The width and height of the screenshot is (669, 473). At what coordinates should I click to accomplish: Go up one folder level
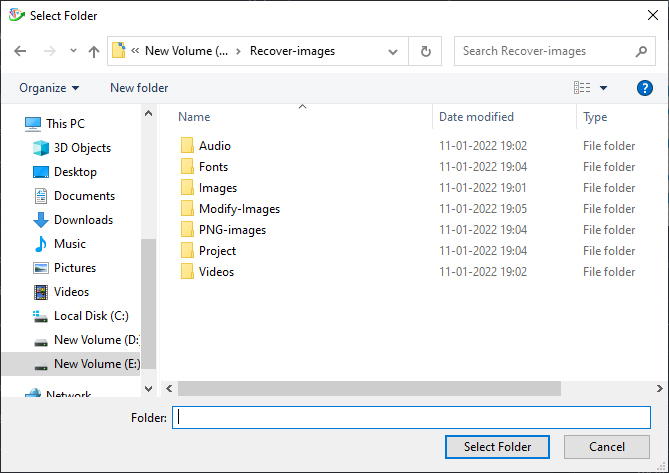[x=93, y=52]
